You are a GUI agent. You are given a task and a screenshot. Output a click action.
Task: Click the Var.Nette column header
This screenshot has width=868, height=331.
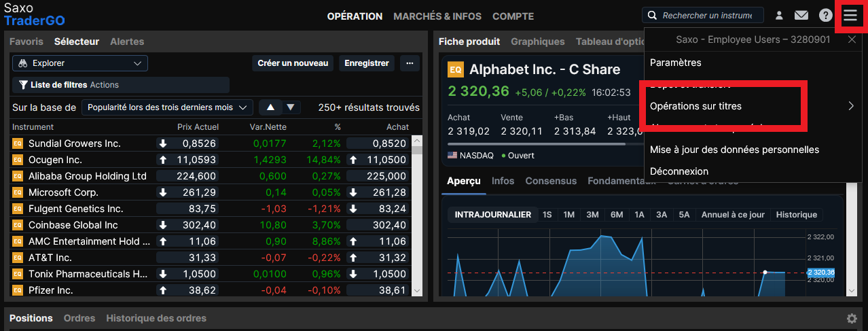pos(268,127)
